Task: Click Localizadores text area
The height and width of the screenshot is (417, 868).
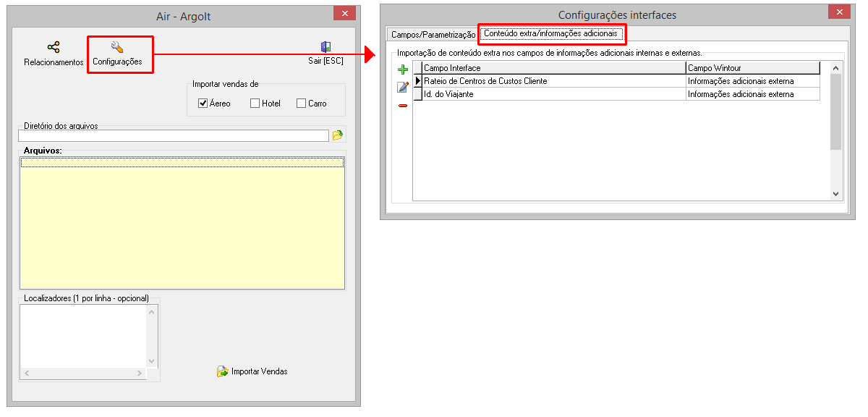Action: click(x=82, y=336)
